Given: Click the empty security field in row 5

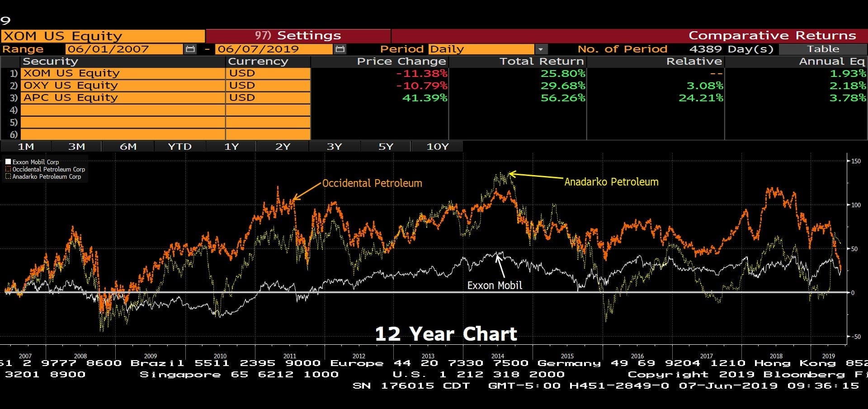Looking at the screenshot, I should [x=123, y=122].
